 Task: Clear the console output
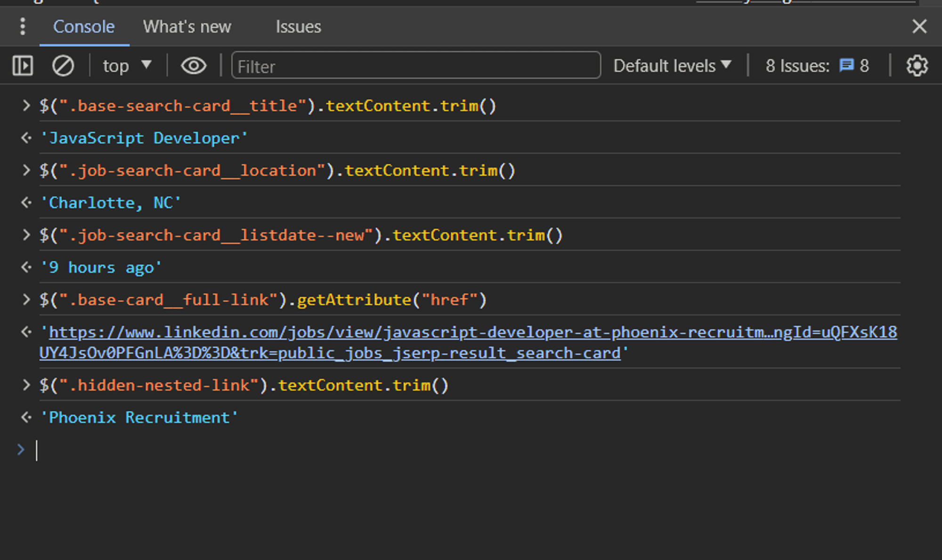[64, 65]
